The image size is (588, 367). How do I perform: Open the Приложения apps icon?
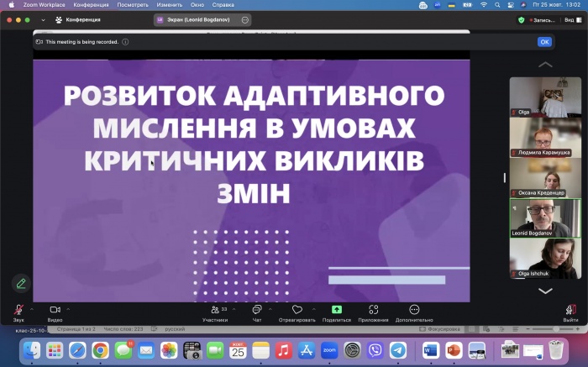pyautogui.click(x=373, y=310)
